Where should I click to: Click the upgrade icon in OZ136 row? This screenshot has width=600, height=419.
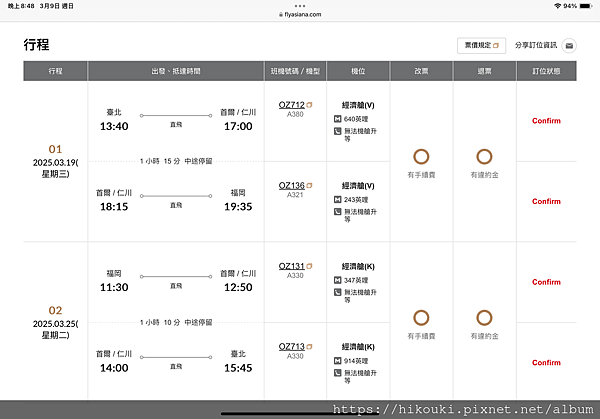(338, 212)
